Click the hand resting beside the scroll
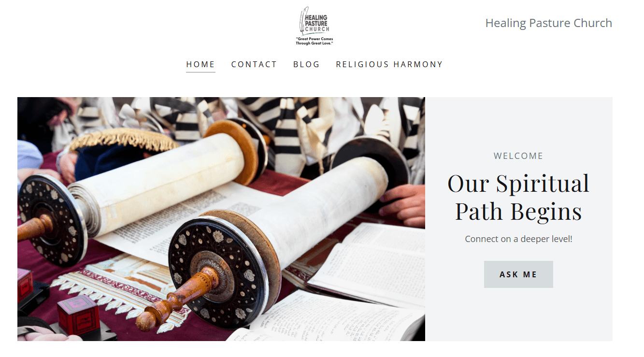Screen dimensions: 644x357 click(402, 205)
